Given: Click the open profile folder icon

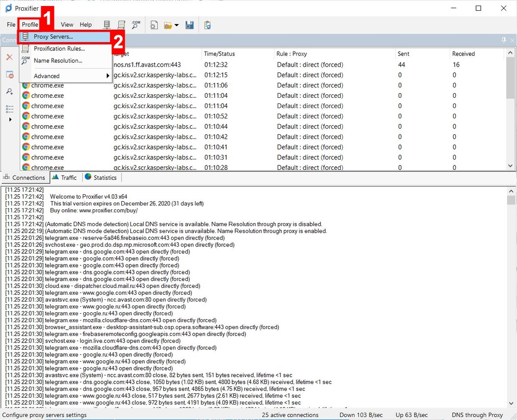Looking at the screenshot, I should point(168,25).
